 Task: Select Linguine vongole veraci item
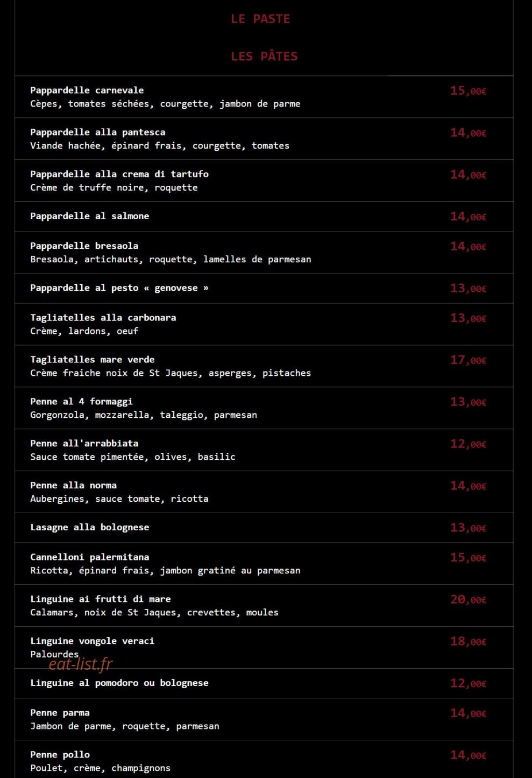pos(93,641)
